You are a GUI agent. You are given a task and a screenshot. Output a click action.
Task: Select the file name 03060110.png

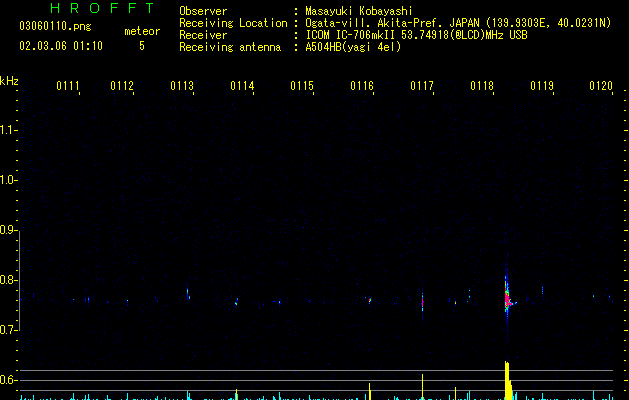coord(55,27)
